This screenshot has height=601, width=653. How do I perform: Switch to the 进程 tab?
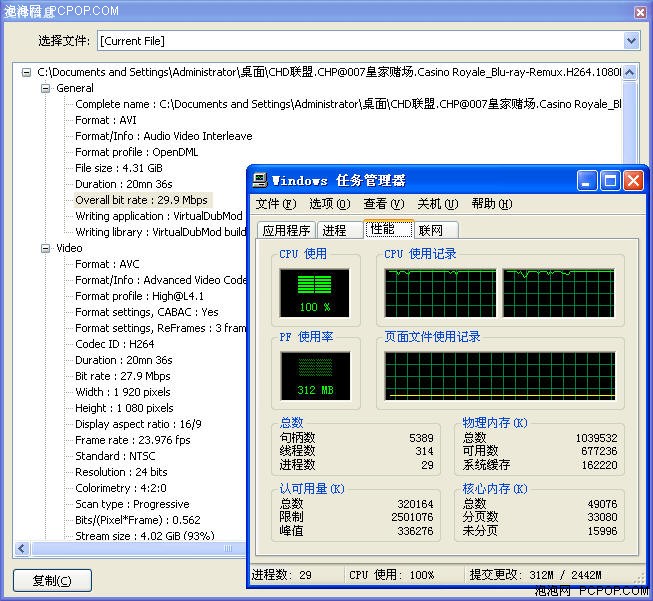339,230
